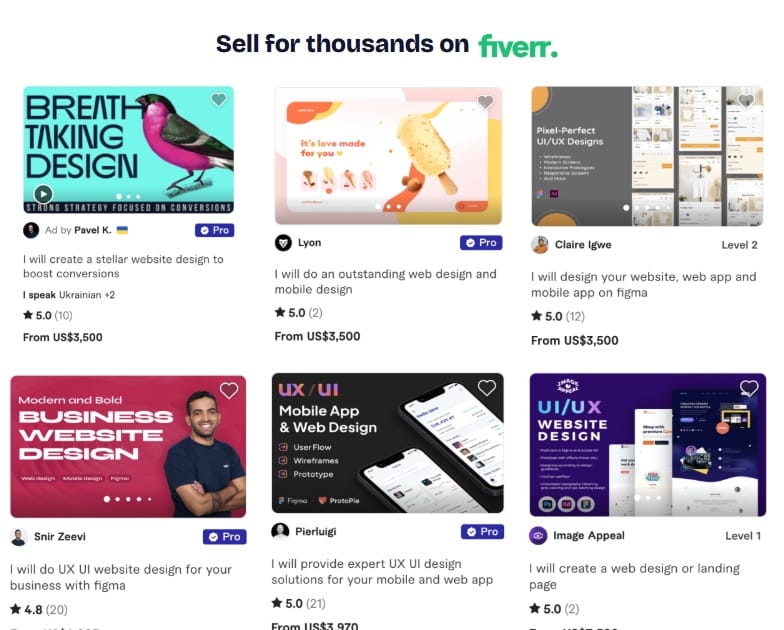Toggle heart on Lyon's ice cream gig

coord(486,102)
